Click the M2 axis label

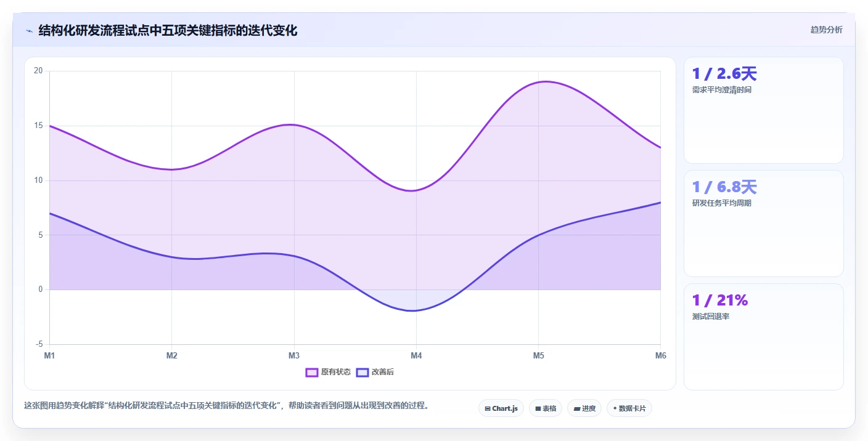pyautogui.click(x=172, y=355)
